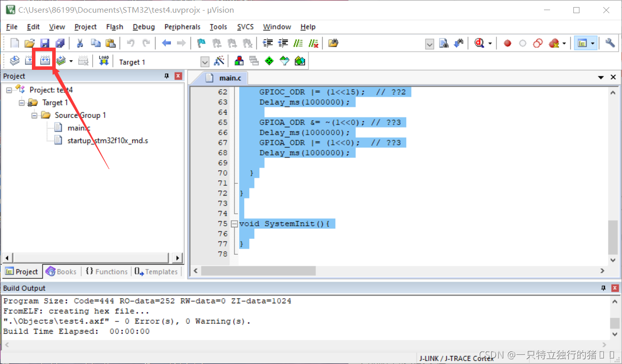Open the File menu
Image resolution: width=622 pixels, height=364 pixels.
coord(12,27)
